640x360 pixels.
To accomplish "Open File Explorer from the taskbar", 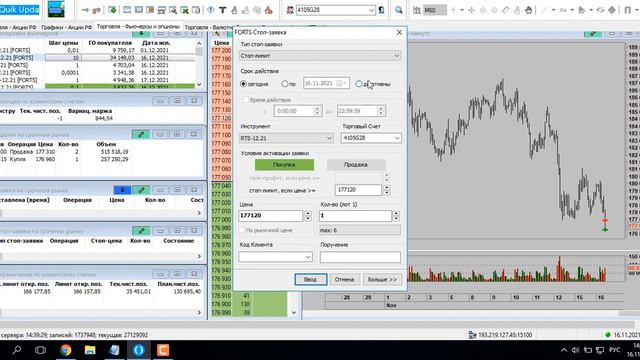I will click(x=90, y=350).
